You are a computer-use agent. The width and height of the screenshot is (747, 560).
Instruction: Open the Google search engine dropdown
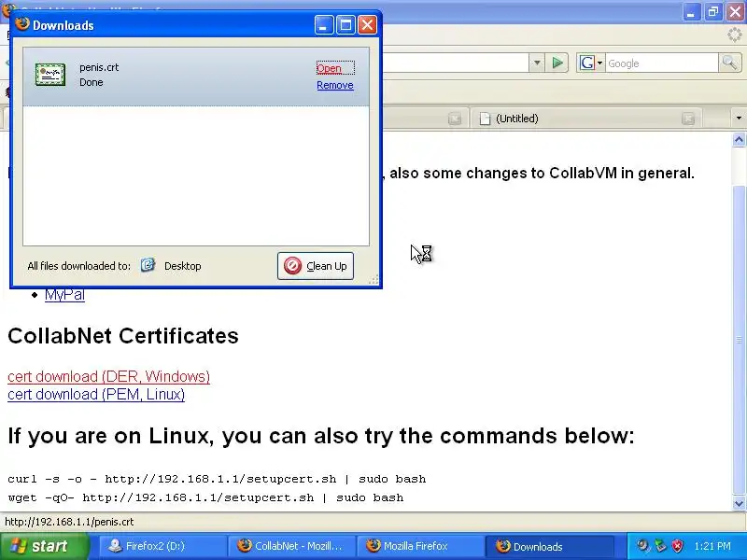tap(591, 63)
